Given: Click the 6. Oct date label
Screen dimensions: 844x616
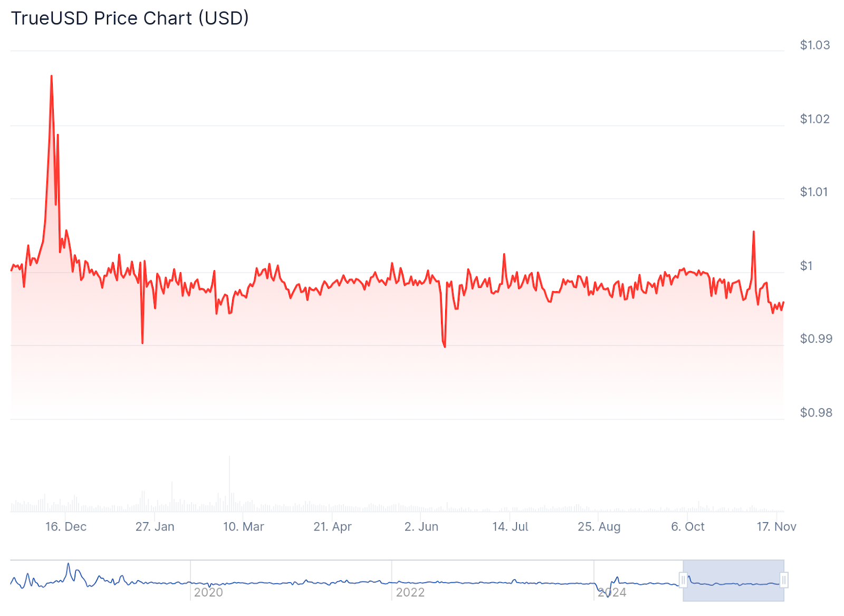Looking at the screenshot, I should (688, 526).
